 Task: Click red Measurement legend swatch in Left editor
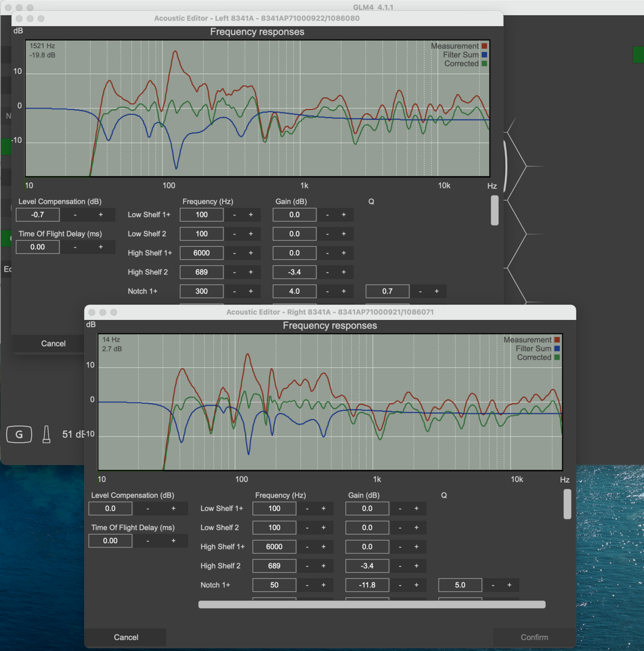[485, 46]
